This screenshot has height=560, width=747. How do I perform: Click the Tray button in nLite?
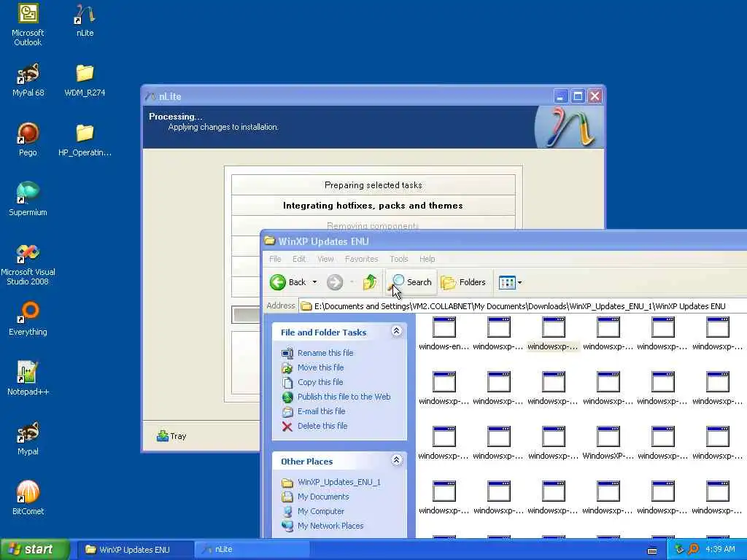tap(171, 436)
